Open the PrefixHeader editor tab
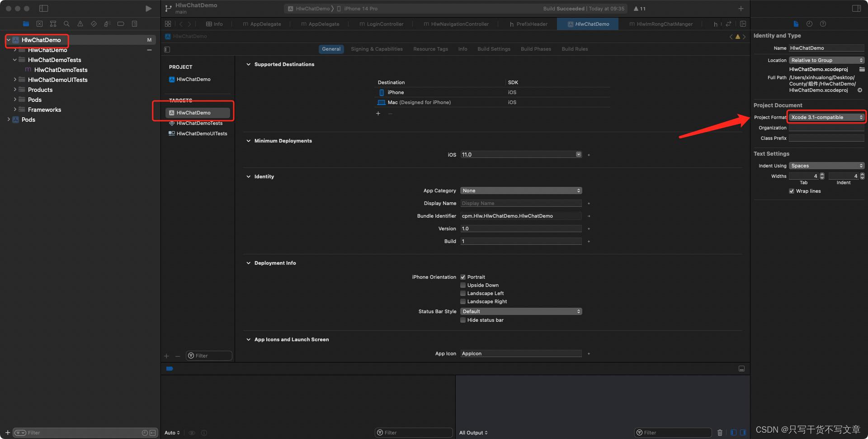Screen dimensions: 868x439 528,24
